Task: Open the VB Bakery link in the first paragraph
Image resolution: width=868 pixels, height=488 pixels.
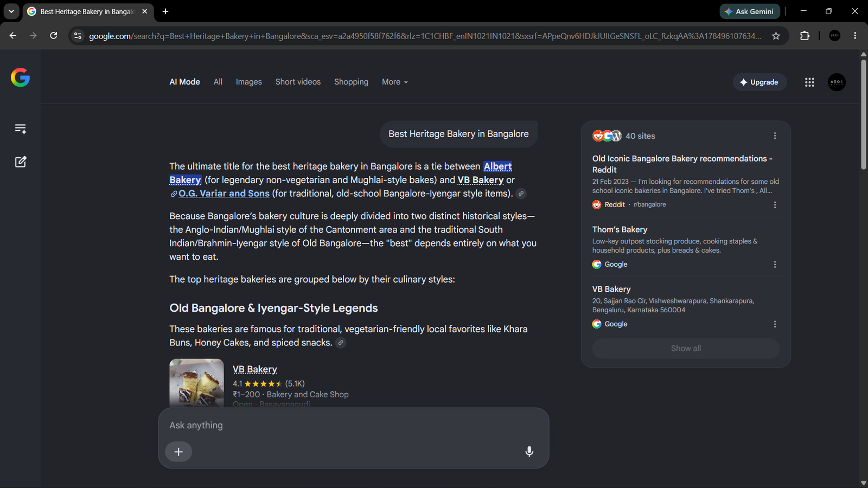Action: coord(481,180)
